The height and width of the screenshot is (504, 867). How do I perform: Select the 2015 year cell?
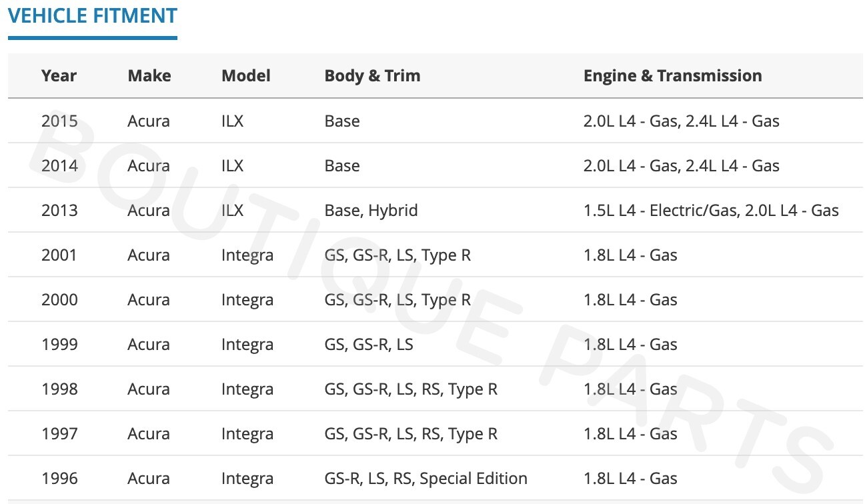click(x=59, y=121)
